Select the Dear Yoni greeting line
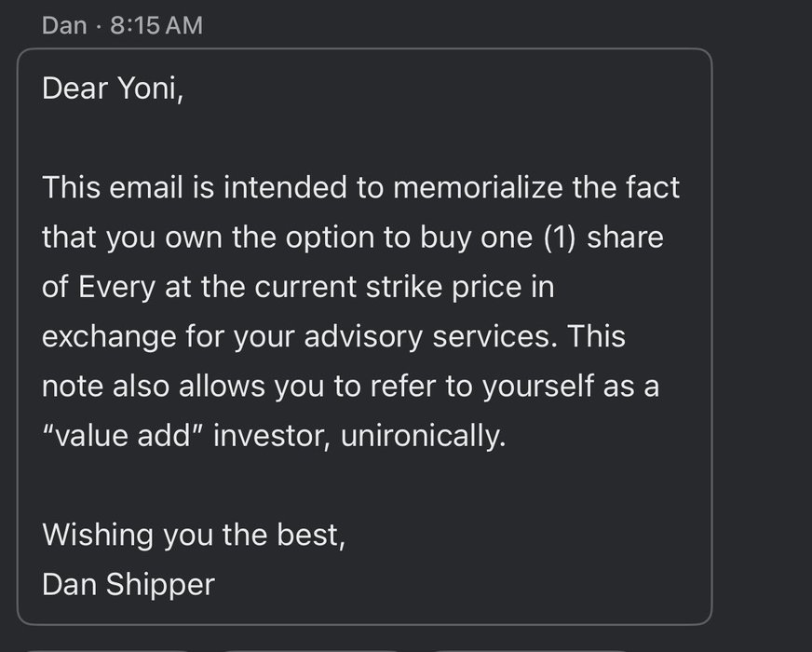This screenshot has width=812, height=652. tap(113, 88)
